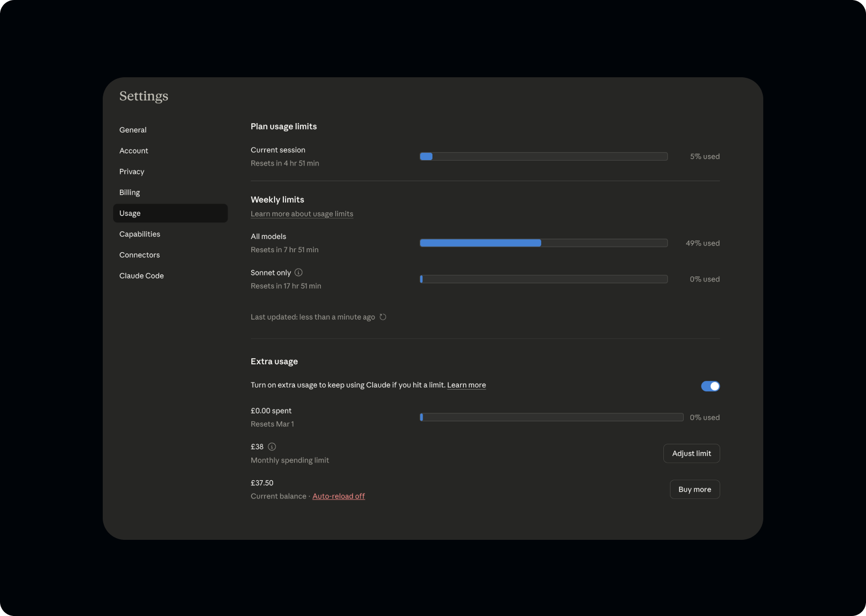Open the Capabilities section

pos(170,234)
